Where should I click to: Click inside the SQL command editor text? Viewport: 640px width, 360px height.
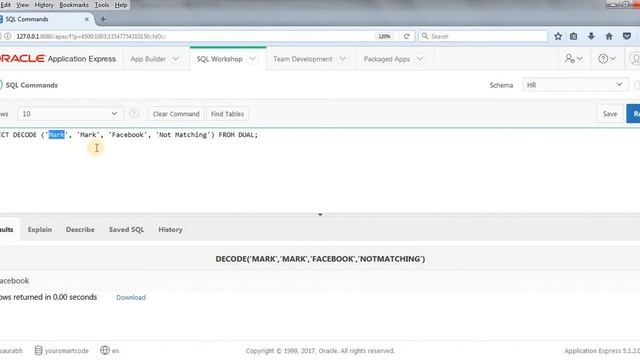pos(129,135)
